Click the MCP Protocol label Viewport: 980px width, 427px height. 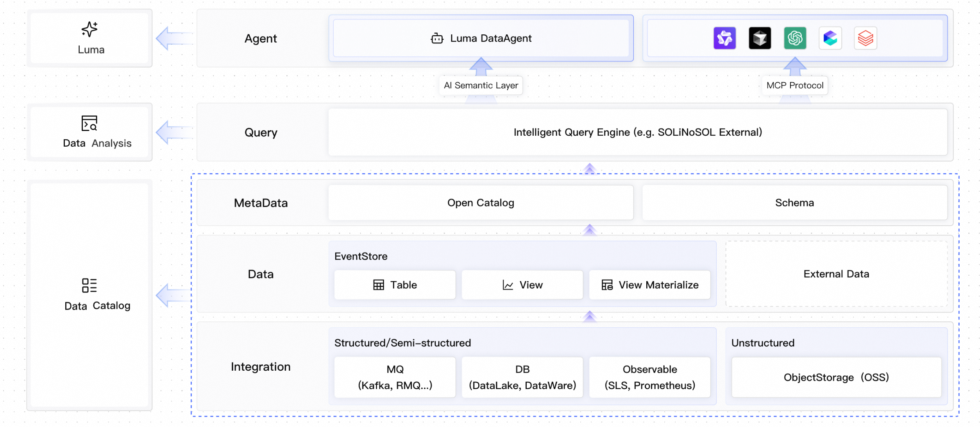click(x=795, y=85)
